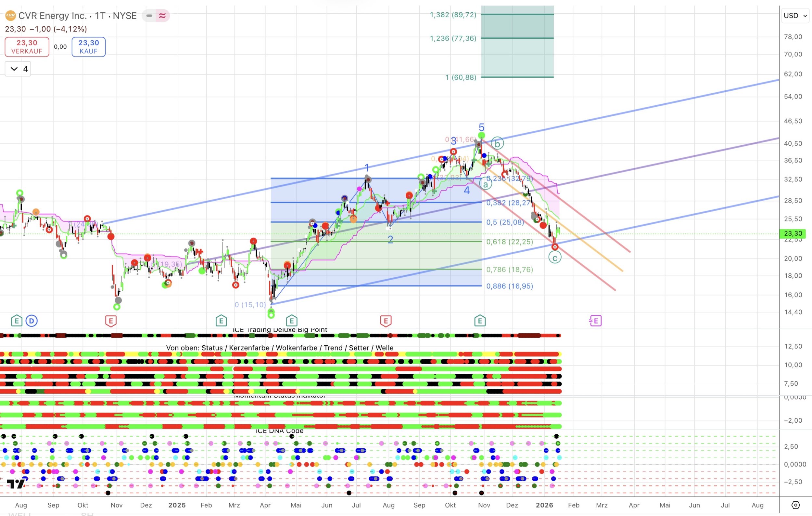Click the CVR Energy company logo icon
812x516 pixels.
(x=10, y=16)
